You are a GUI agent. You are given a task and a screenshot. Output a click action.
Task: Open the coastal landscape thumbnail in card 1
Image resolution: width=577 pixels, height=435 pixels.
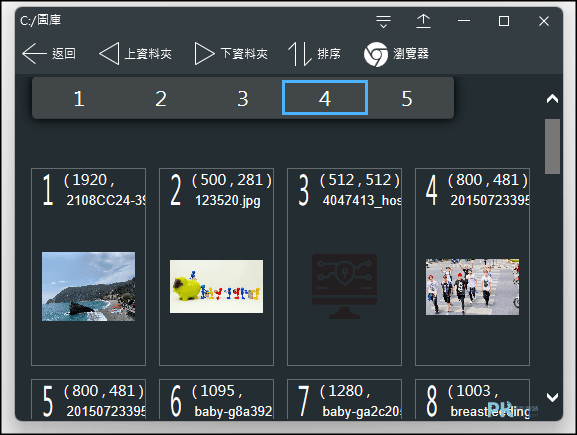pos(88,286)
